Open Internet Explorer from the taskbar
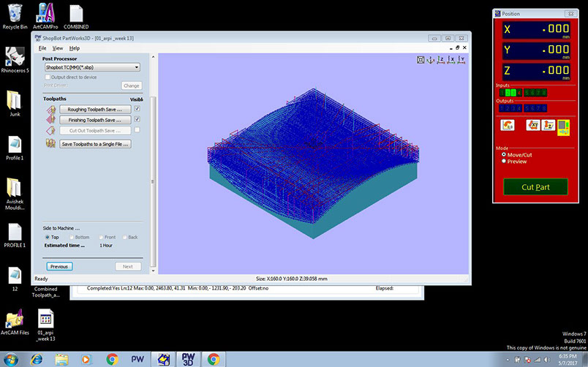Image resolution: width=588 pixels, height=367 pixels. pos(37,359)
